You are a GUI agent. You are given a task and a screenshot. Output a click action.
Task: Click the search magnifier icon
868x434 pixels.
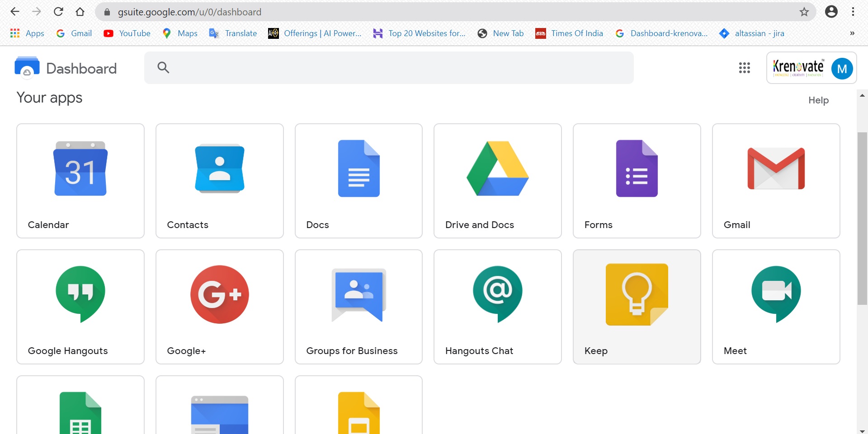coord(163,68)
